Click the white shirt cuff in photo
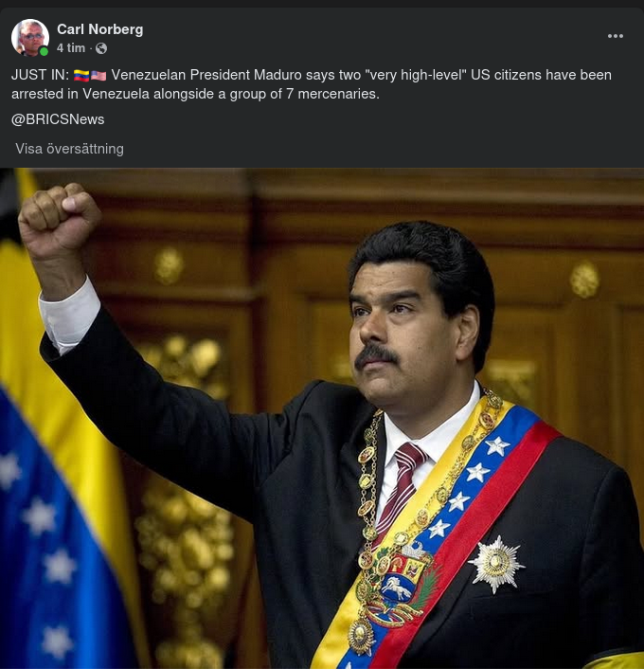 (x=69, y=316)
